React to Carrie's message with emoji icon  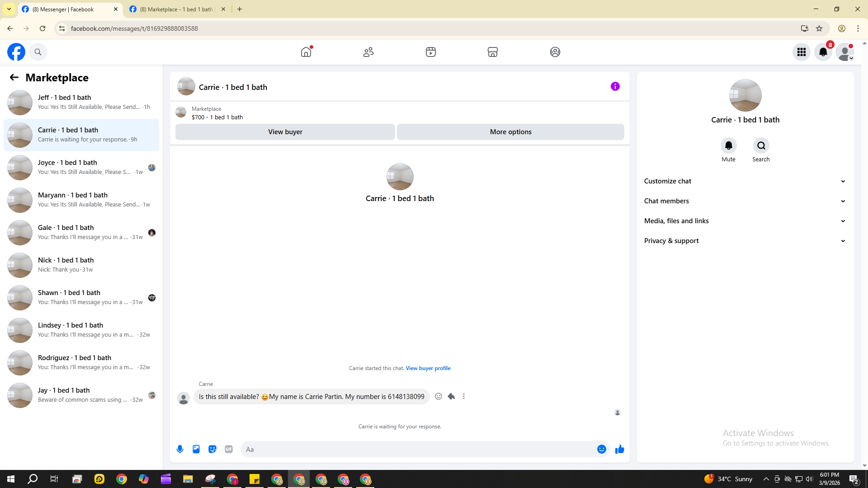point(439,396)
